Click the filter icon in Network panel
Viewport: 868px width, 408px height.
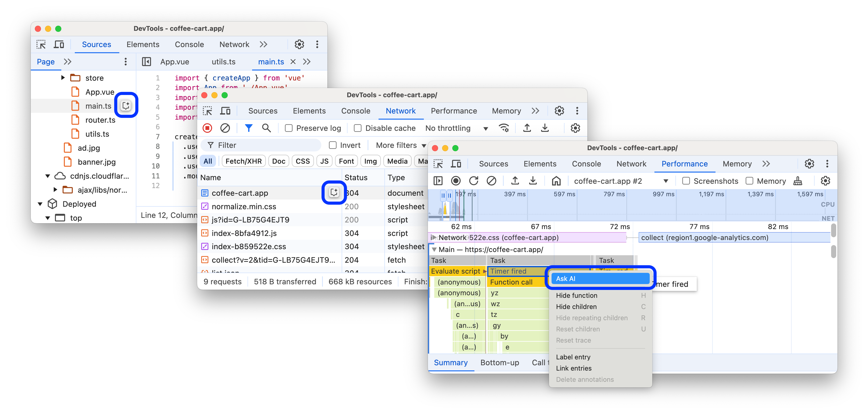tap(248, 129)
